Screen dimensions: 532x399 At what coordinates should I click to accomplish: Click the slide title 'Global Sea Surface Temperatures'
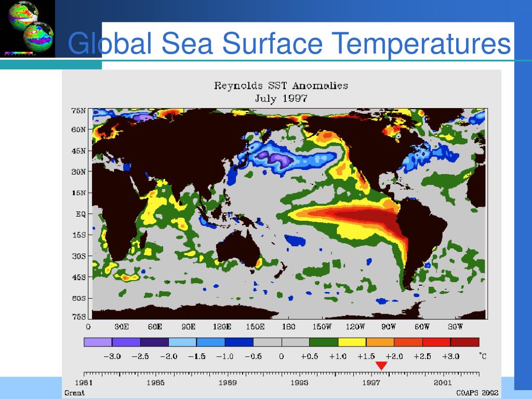coord(289,43)
